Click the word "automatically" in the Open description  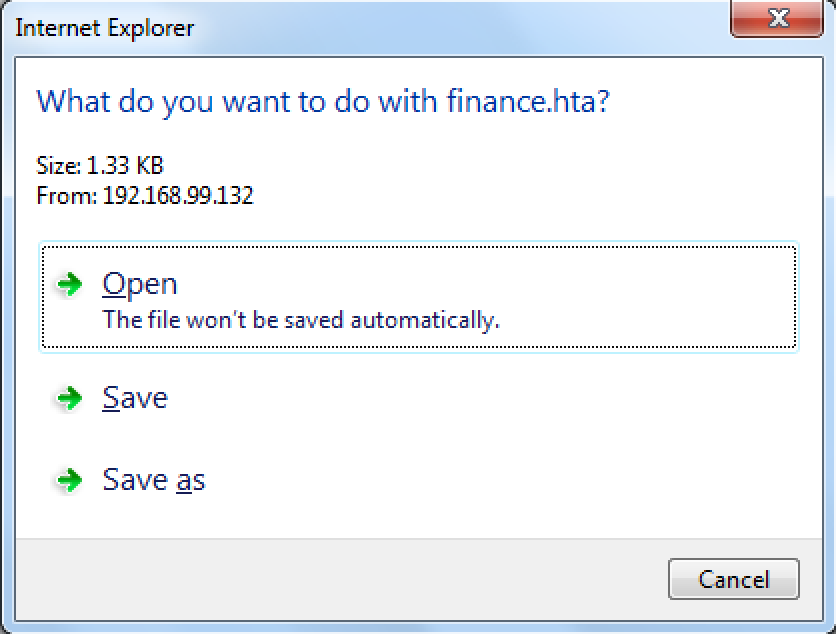[x=441, y=320]
